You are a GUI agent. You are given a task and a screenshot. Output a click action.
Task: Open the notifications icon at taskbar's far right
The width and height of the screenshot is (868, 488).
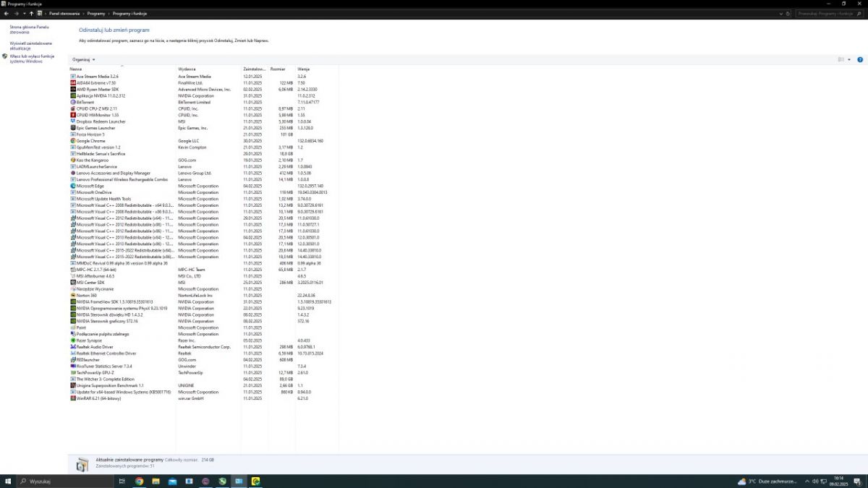pyautogui.click(x=857, y=481)
